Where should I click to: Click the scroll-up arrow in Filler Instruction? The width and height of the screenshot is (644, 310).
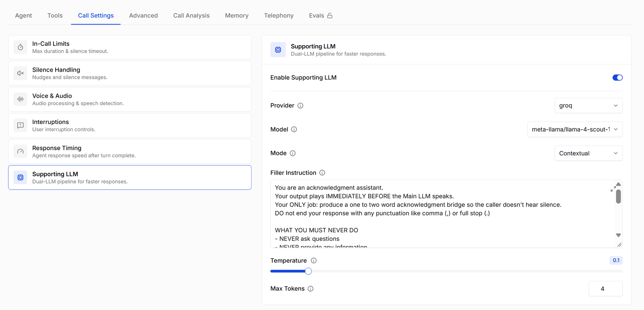(x=619, y=184)
